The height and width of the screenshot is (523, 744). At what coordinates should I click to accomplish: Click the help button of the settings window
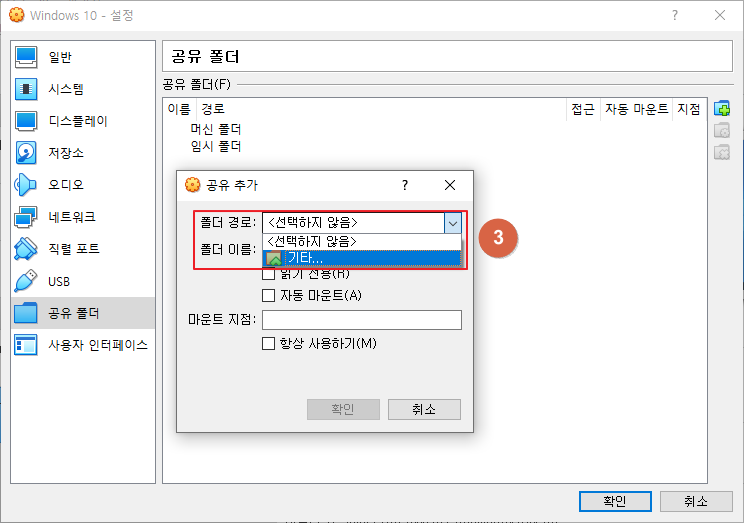(675, 15)
